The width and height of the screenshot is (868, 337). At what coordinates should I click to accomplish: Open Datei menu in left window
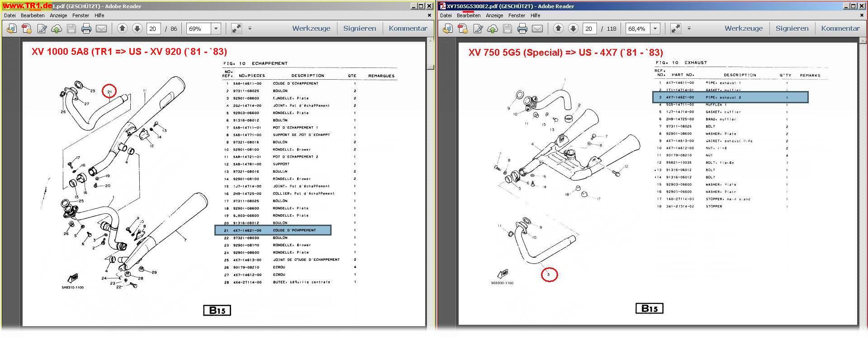9,15
